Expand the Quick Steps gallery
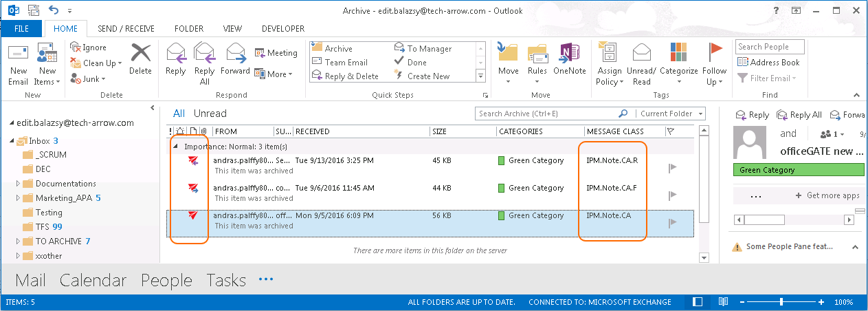This screenshot has height=311, width=868. click(x=480, y=76)
